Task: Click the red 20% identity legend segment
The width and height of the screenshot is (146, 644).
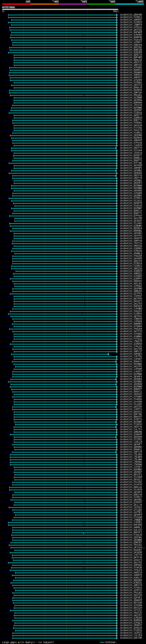Action: [x=16, y=4]
